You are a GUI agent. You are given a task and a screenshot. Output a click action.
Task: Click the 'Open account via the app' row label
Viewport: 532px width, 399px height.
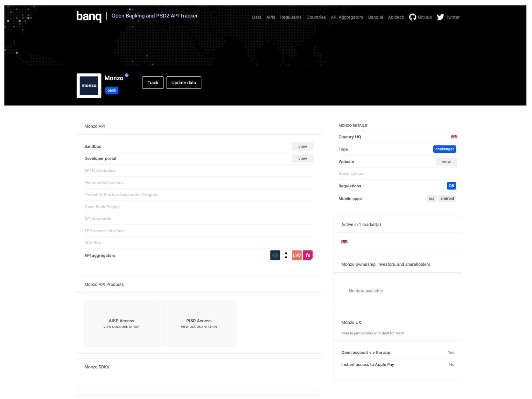coord(366,353)
